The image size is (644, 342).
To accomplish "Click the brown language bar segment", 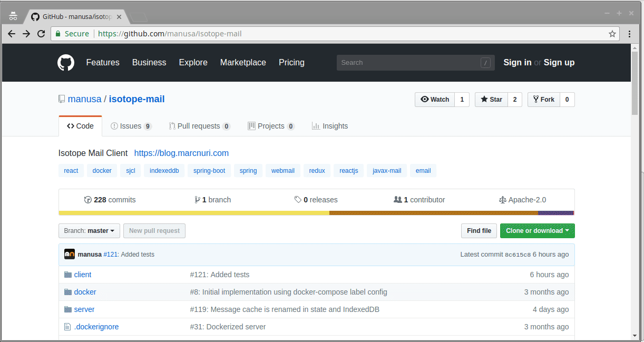I will 434,213.
